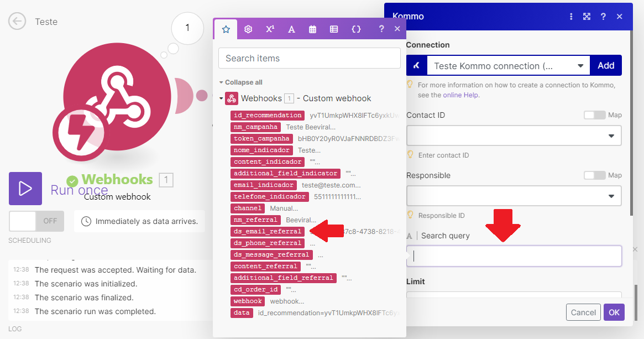Open the date and time functions tab
The image size is (644, 339).
point(312,29)
